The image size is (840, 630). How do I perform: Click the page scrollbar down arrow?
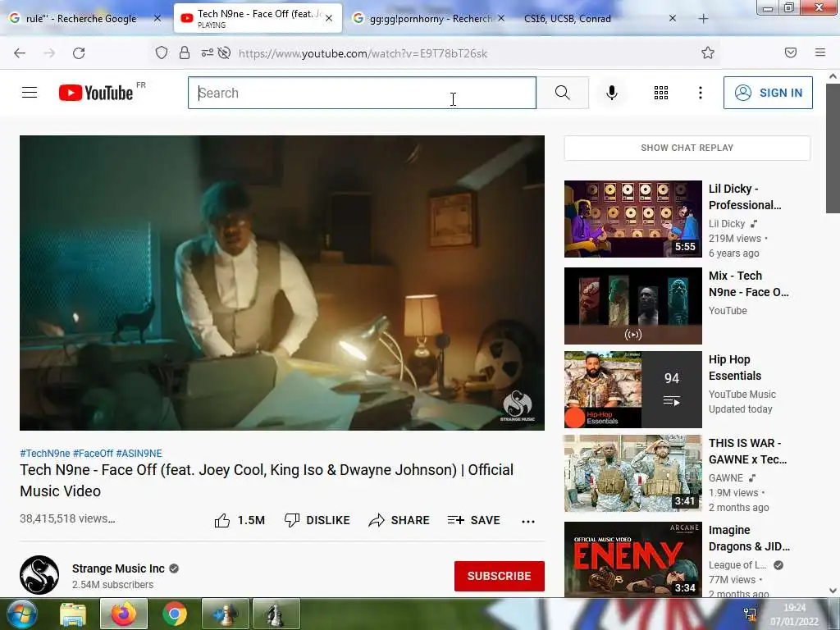(x=833, y=591)
